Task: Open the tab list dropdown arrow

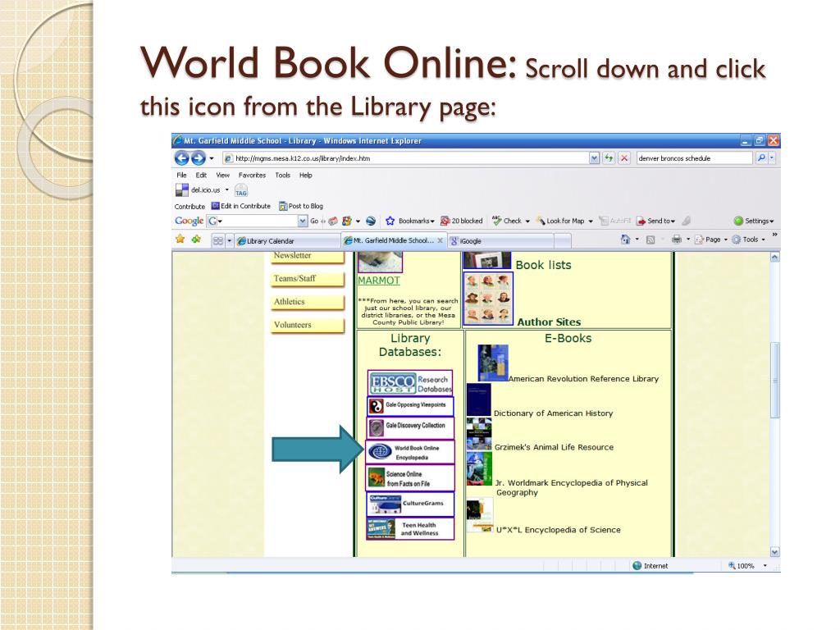Action: pos(230,240)
